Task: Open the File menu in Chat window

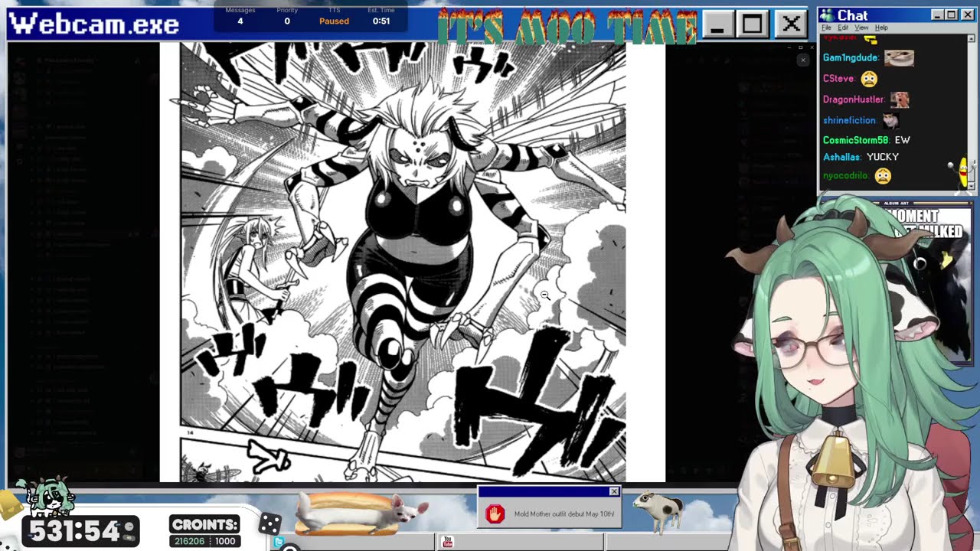Action: tap(827, 28)
